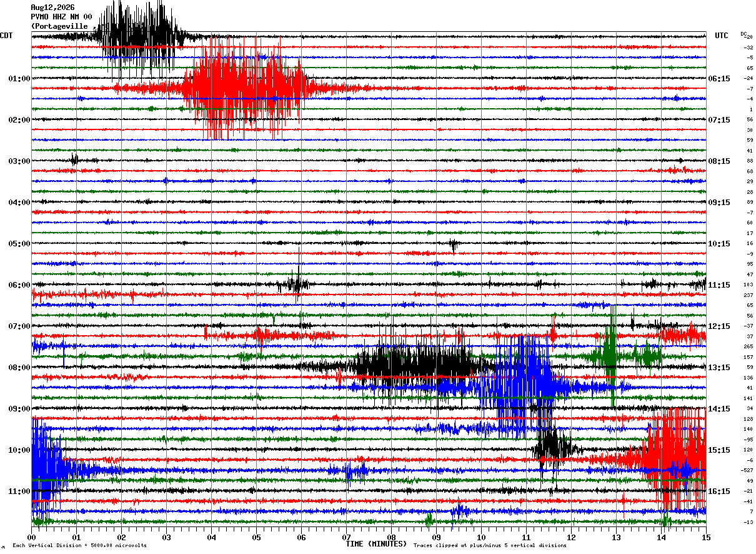
Task: Click the DC offset value -95
Action: click(x=749, y=440)
